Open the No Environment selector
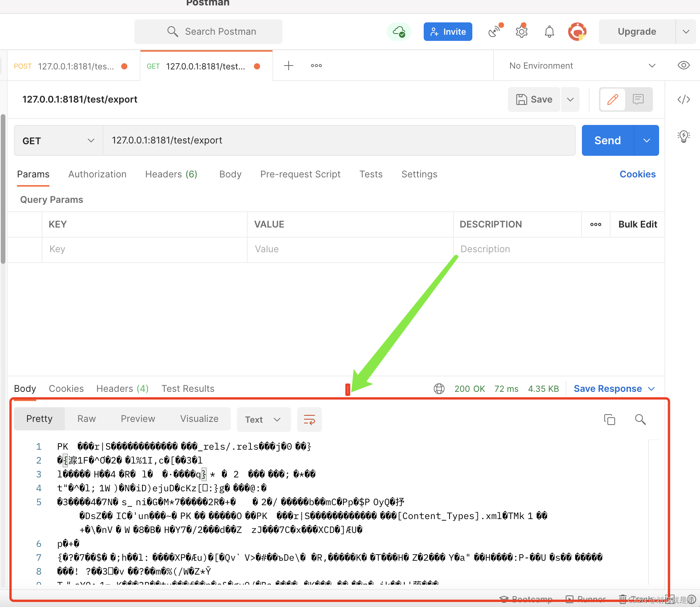Viewport: 700px width, 607px height. [582, 66]
